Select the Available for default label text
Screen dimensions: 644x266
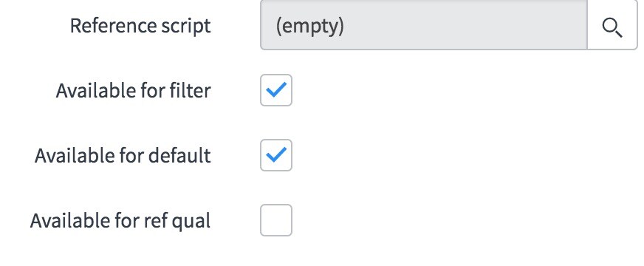click(123, 155)
